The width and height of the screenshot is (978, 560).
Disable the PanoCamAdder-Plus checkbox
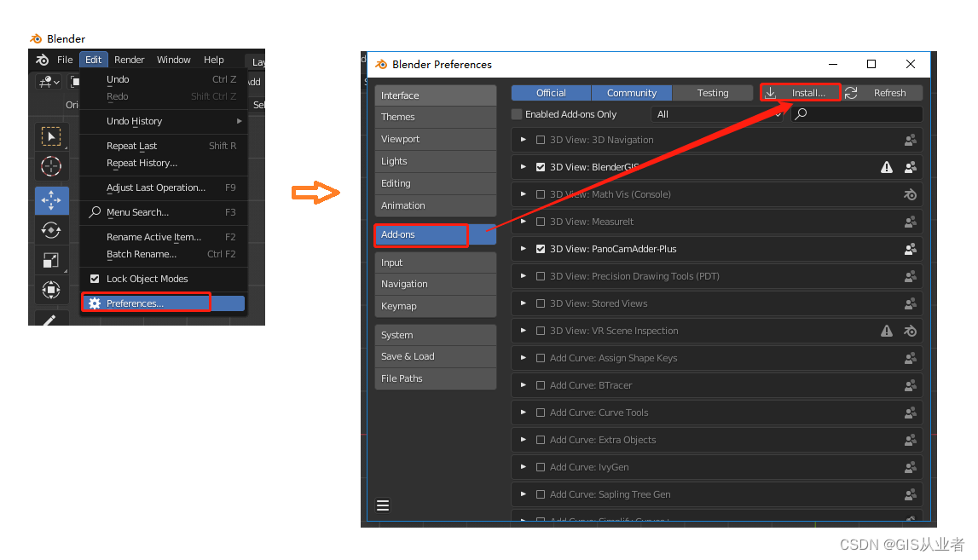pyautogui.click(x=541, y=249)
